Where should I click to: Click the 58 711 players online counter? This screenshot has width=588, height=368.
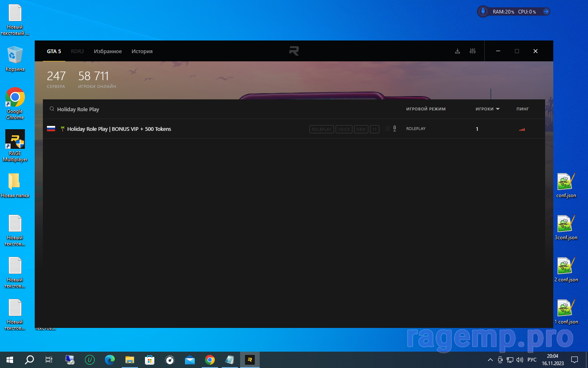[x=97, y=79]
